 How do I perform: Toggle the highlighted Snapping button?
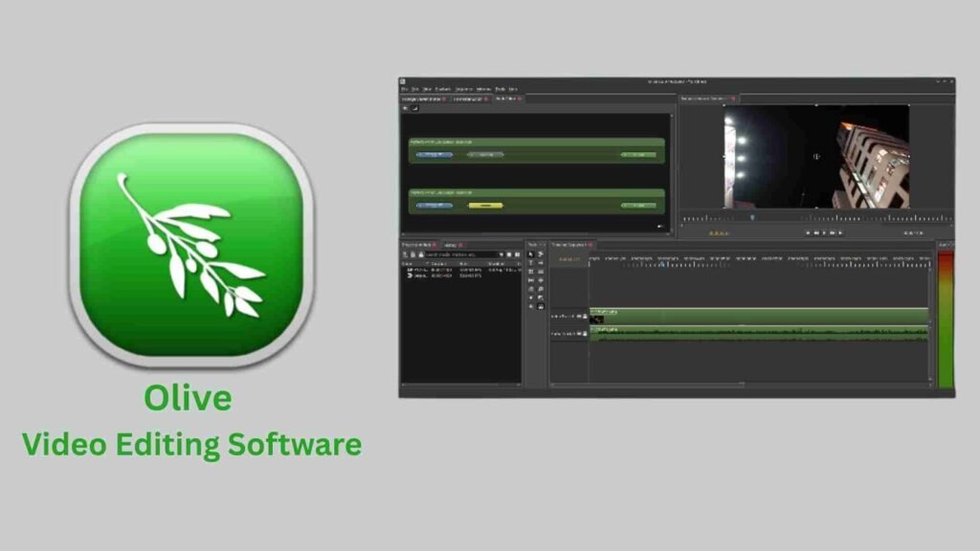pyautogui.click(x=541, y=306)
